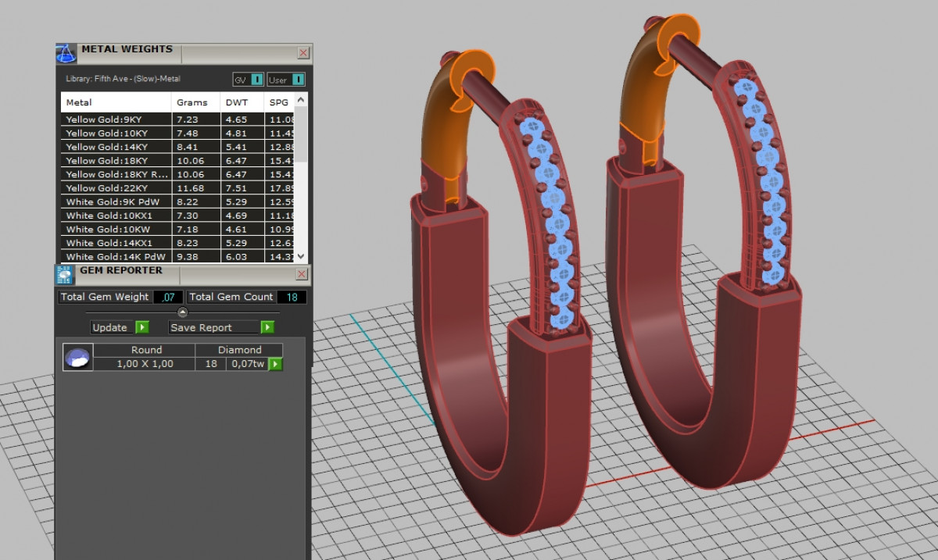Close the Metal Weights panel
The height and width of the screenshot is (560, 938).
click(x=303, y=53)
